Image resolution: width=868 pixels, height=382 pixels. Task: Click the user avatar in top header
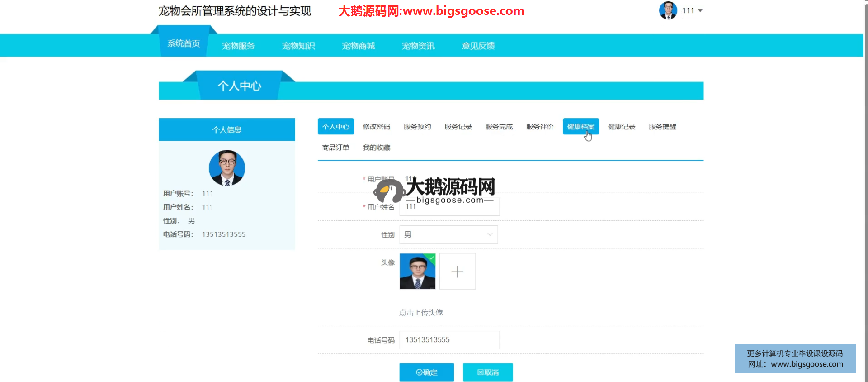click(668, 10)
